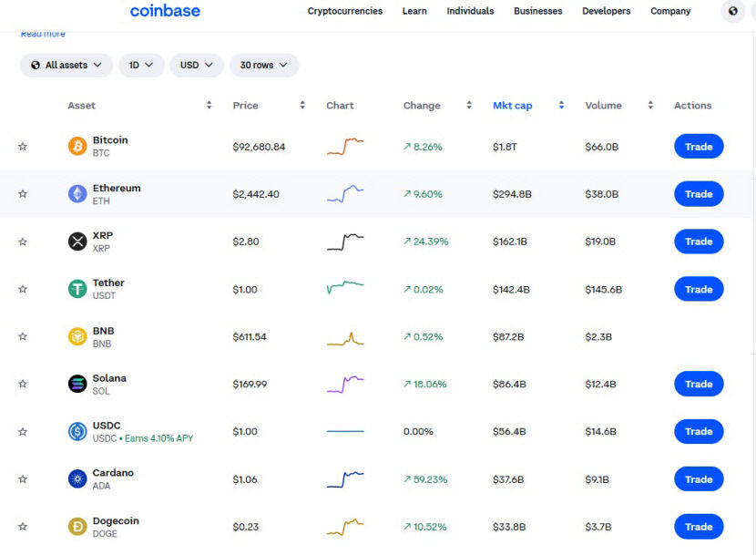Click Cardano change 59.23%
756x555 pixels.
[425, 479]
